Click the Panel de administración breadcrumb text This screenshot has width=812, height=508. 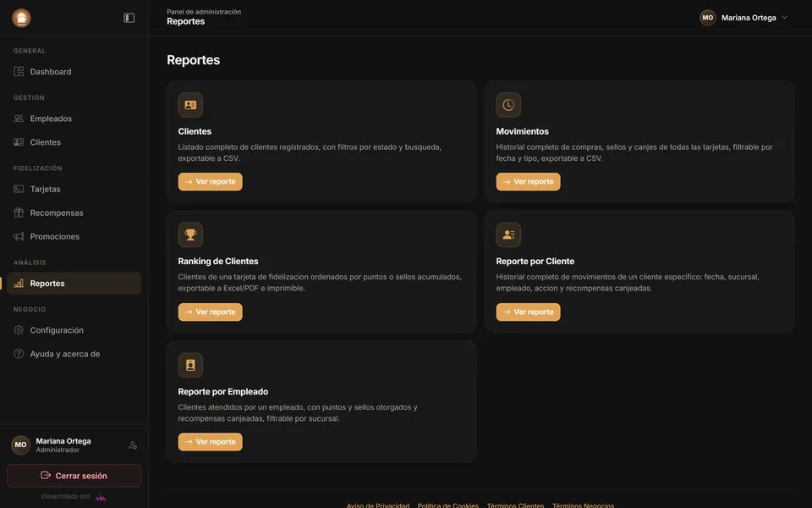(204, 11)
